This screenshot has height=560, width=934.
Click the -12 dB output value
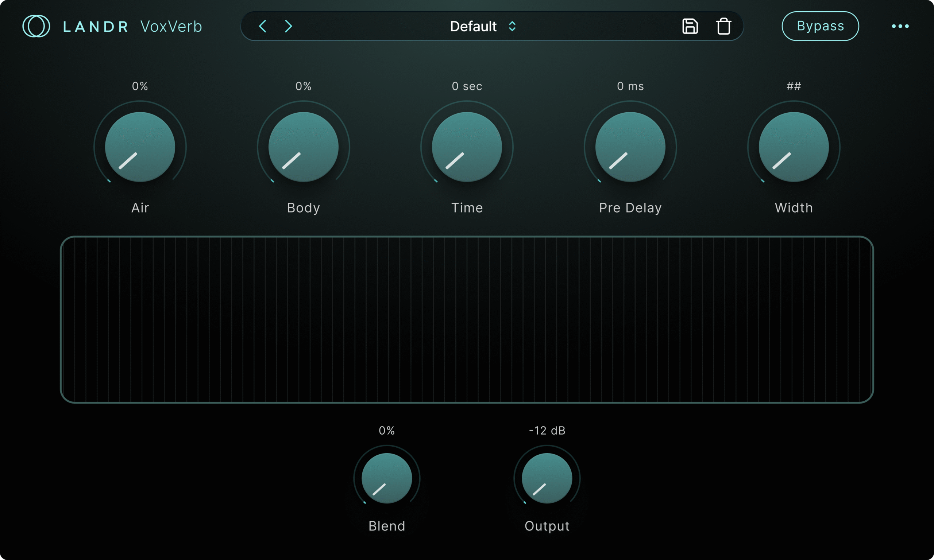click(x=547, y=431)
